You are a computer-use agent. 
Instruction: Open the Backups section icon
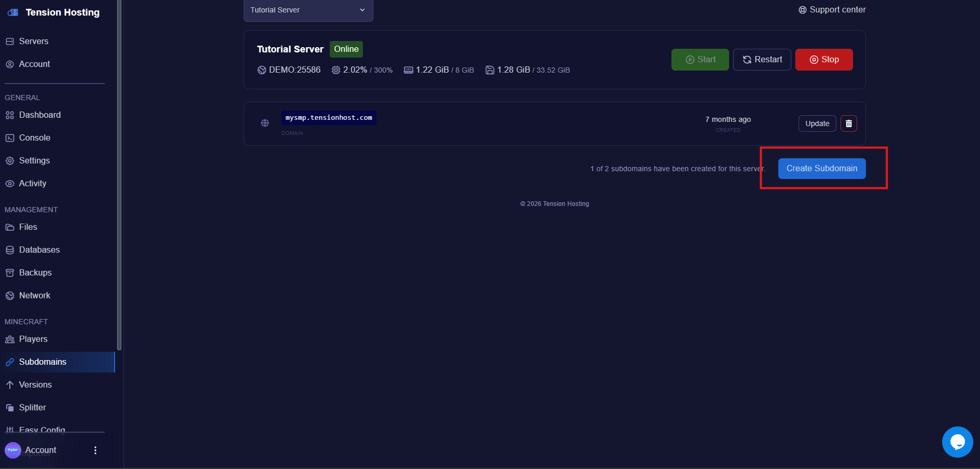pyautogui.click(x=10, y=272)
